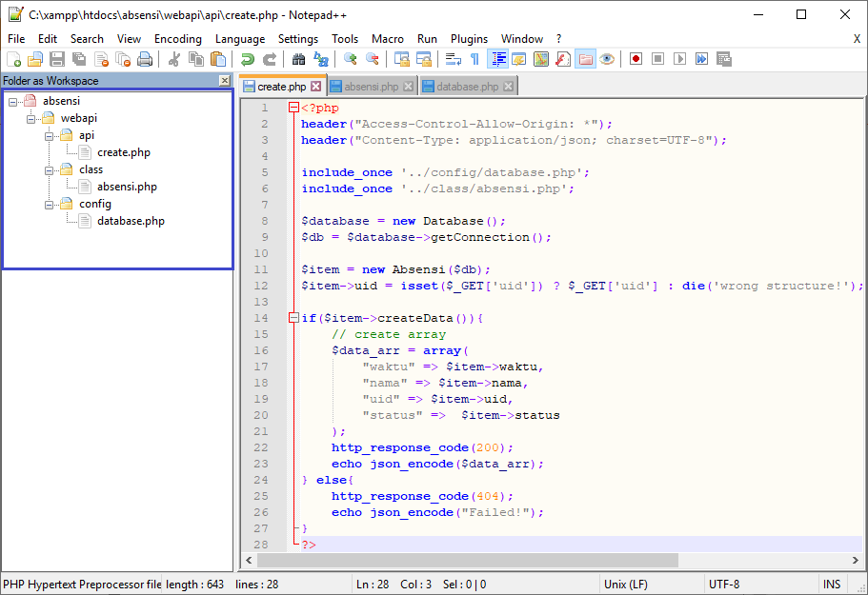Image resolution: width=868 pixels, height=595 pixels.
Task: Click the INS status bar indicator
Action: pyautogui.click(x=832, y=585)
